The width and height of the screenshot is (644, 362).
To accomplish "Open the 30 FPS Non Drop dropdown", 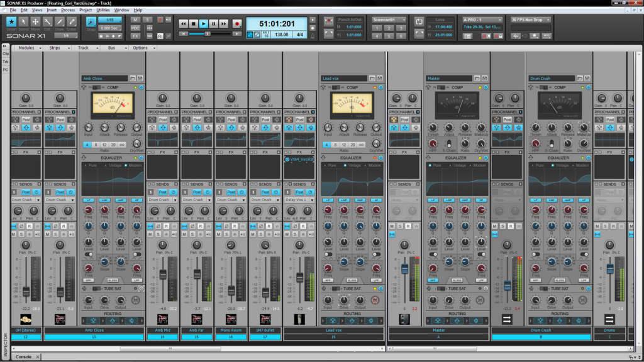I will (531, 19).
